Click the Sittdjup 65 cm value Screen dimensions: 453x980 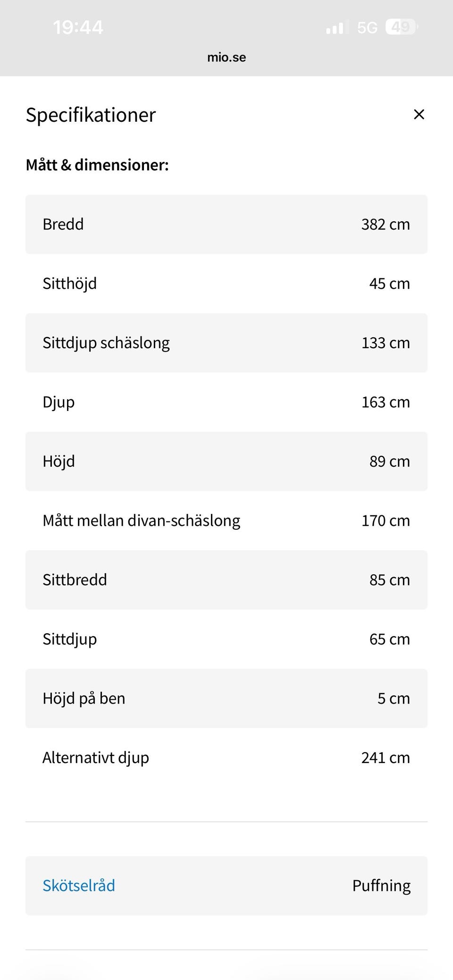tap(389, 639)
